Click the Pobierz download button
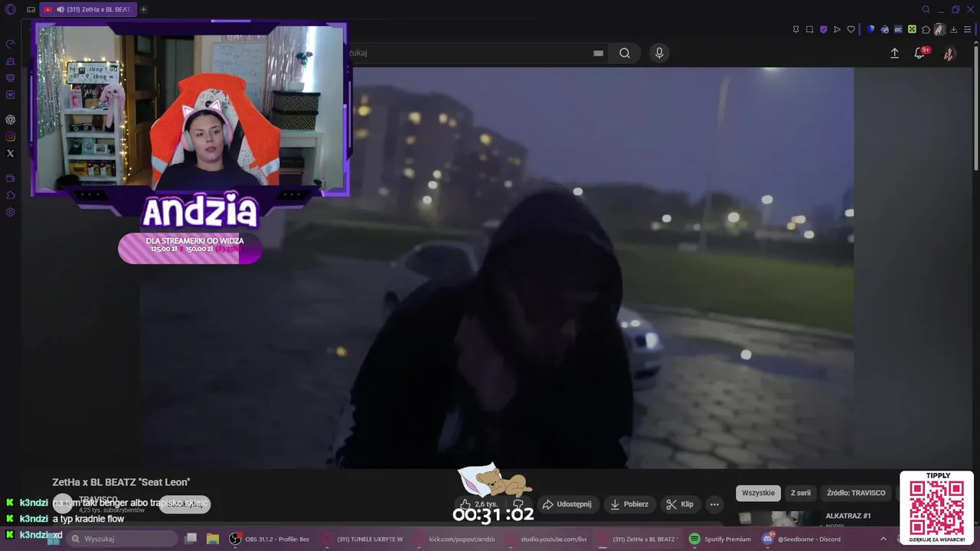Image resolution: width=980 pixels, height=551 pixels. pyautogui.click(x=629, y=504)
